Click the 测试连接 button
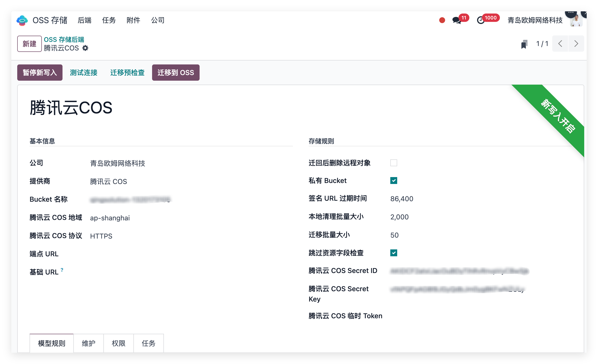This screenshot has height=364, width=598. tap(84, 73)
